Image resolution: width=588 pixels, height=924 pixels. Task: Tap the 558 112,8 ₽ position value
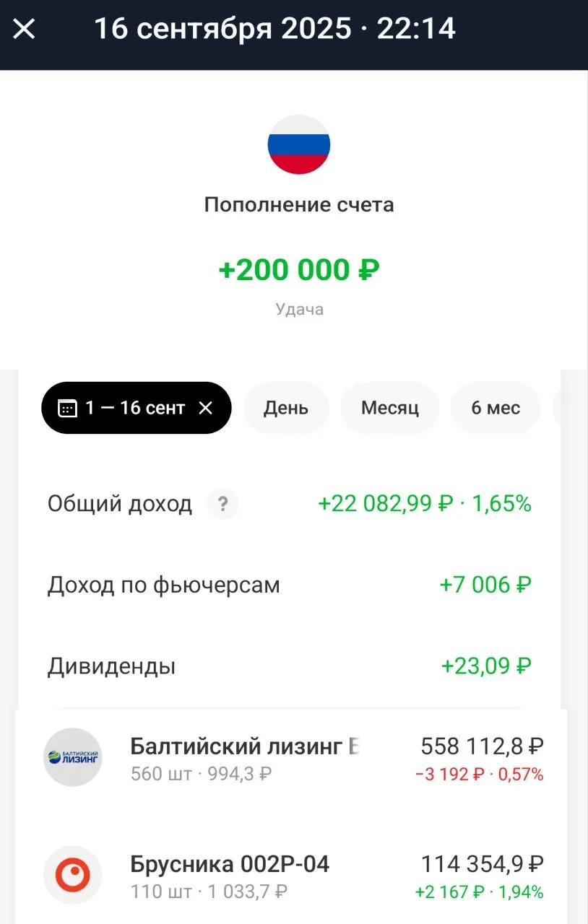pos(483,746)
